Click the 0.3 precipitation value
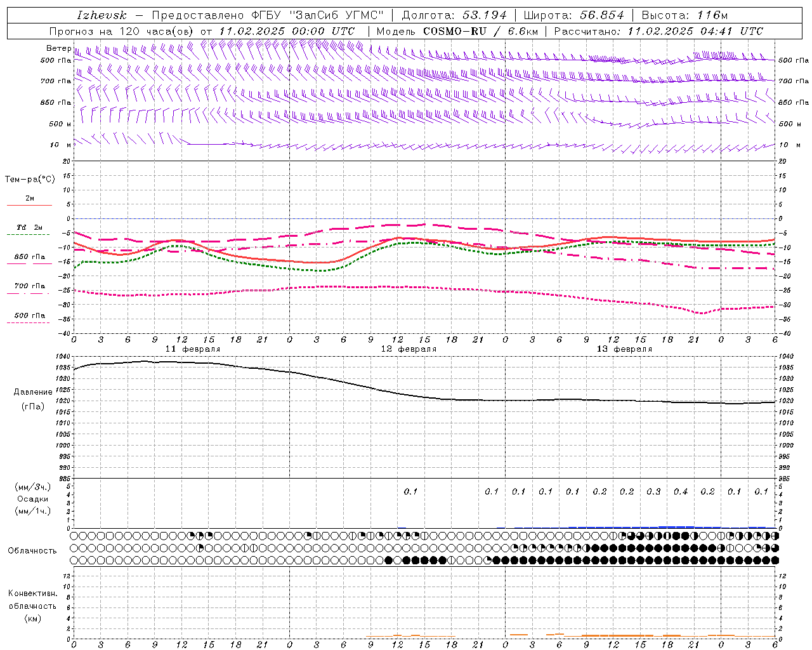This screenshot has width=812, height=650. 653,491
